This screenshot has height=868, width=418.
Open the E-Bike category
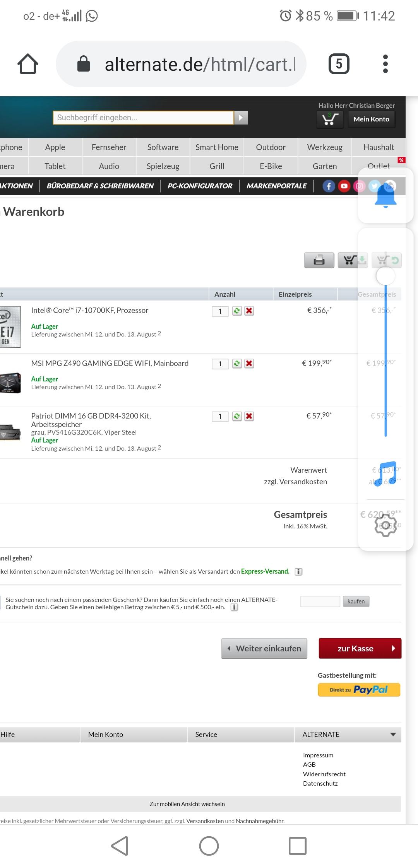[271, 166]
